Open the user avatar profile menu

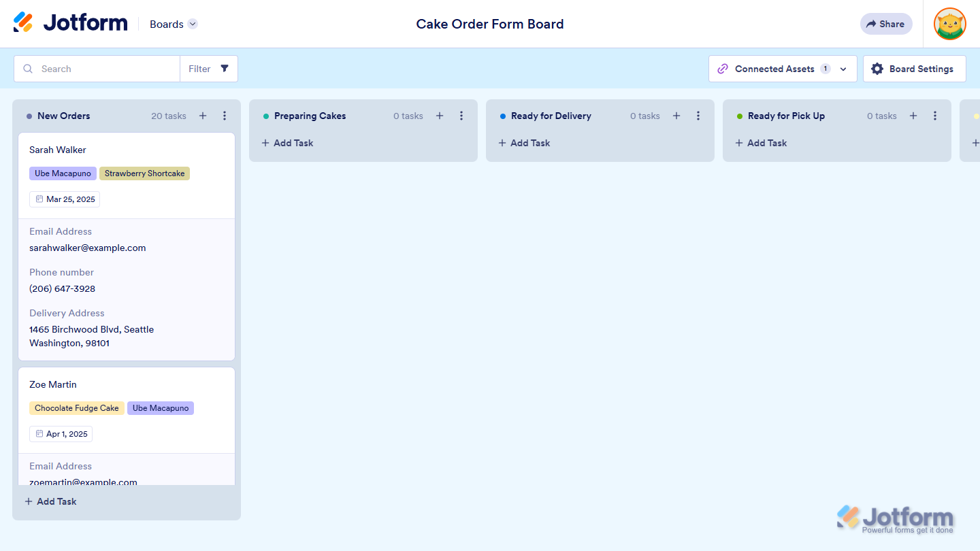click(x=949, y=24)
